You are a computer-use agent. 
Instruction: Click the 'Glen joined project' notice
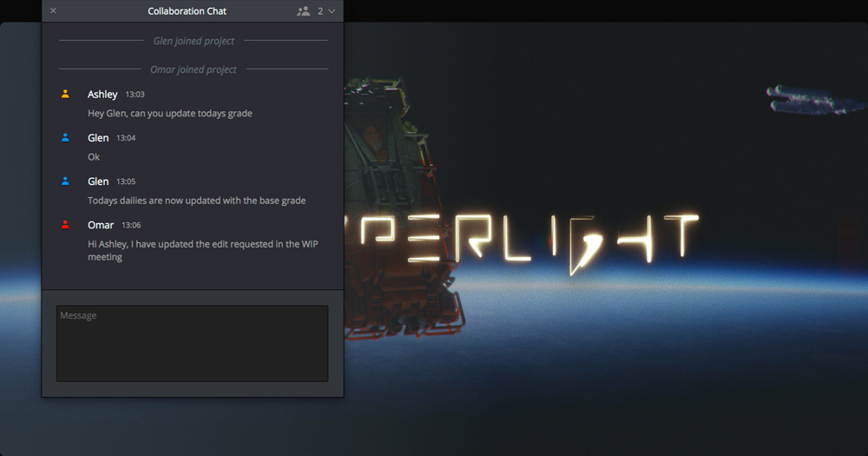pos(194,41)
